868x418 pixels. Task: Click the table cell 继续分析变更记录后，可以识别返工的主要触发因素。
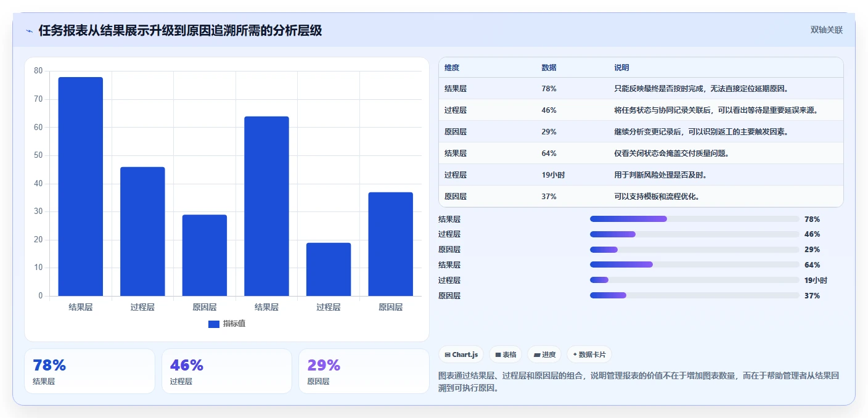tap(702, 132)
